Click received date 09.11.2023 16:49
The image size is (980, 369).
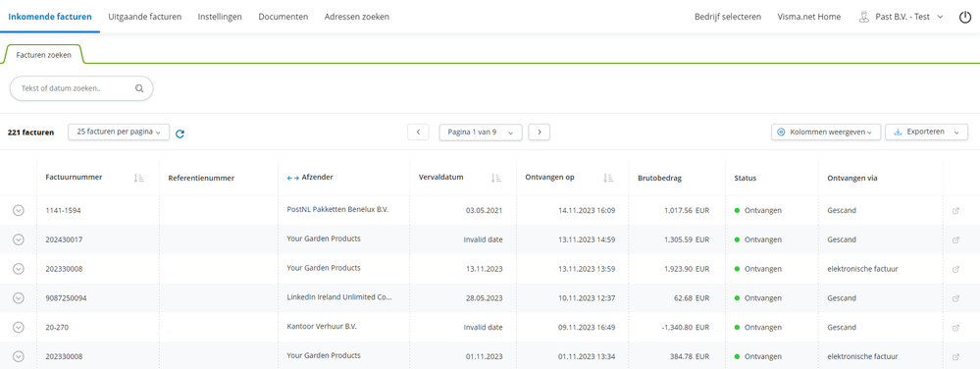tap(587, 327)
